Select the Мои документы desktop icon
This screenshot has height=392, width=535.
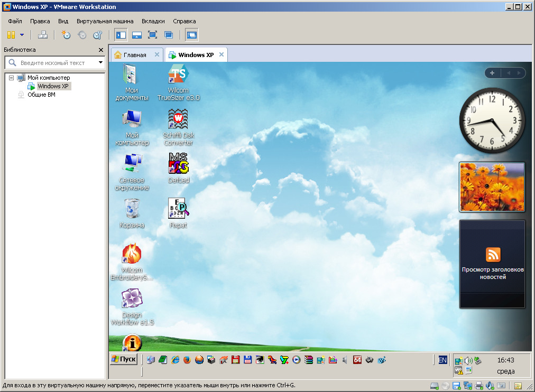point(132,83)
